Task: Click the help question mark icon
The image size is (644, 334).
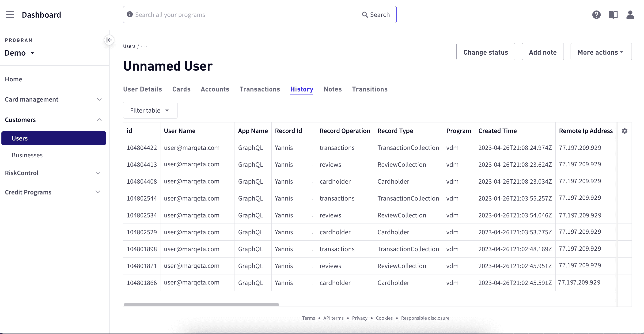Action: [x=597, y=15]
